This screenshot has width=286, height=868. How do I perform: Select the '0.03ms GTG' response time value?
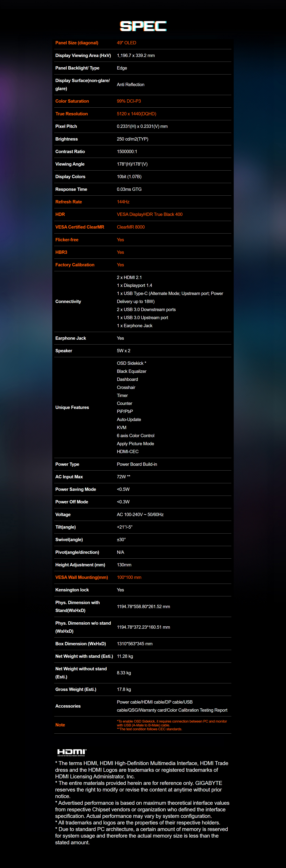(129, 189)
